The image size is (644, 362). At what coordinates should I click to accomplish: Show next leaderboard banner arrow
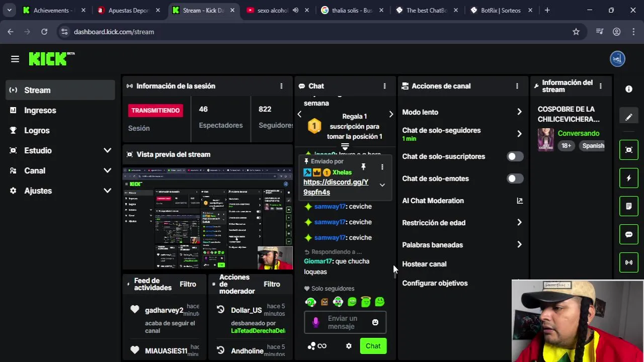[391, 115]
